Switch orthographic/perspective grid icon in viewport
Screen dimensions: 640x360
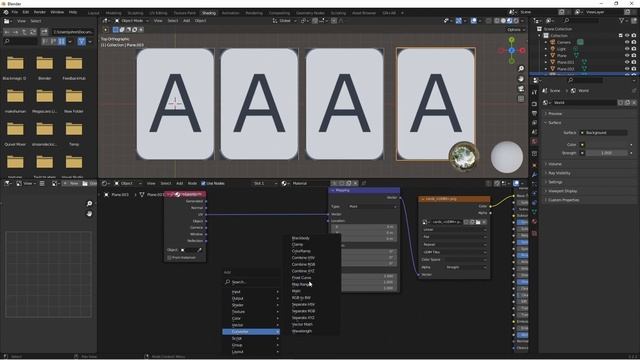pyautogui.click(x=521, y=99)
